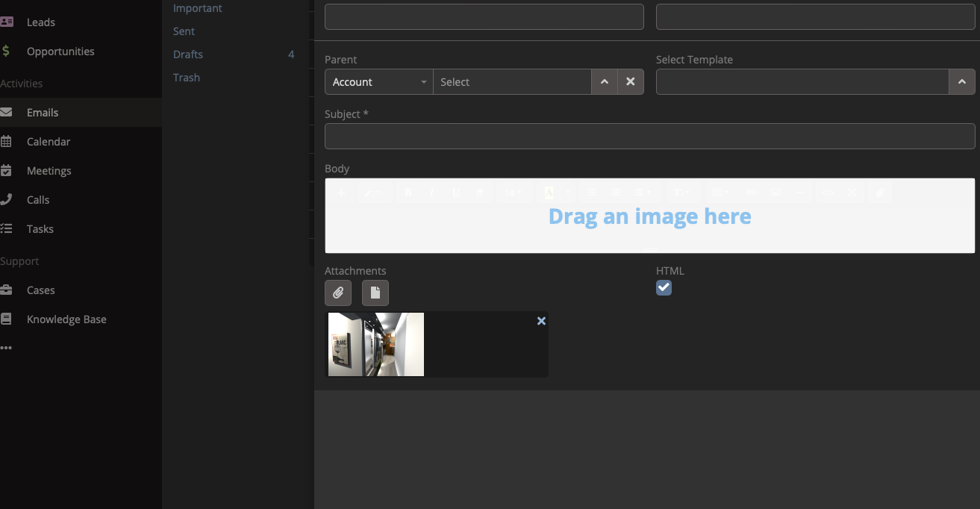Open the Sent email folder
Image resolution: width=980 pixels, height=509 pixels.
[x=184, y=31]
